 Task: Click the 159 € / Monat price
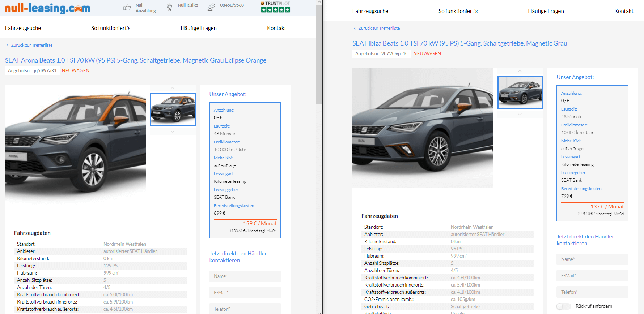(260, 224)
